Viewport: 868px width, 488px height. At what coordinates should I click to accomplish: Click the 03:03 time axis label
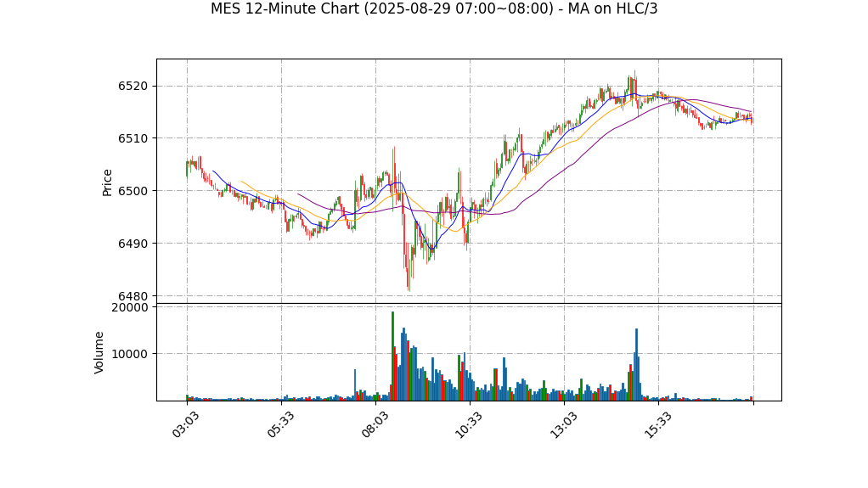[x=185, y=425]
